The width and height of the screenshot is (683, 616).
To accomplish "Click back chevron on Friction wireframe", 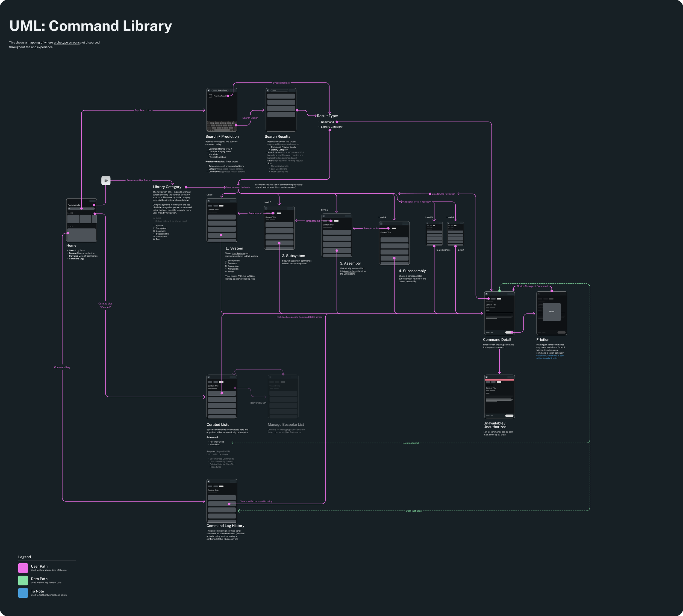I will (539, 294).
